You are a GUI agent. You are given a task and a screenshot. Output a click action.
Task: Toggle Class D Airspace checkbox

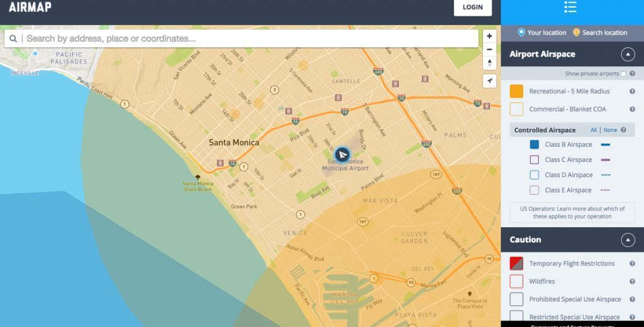[x=534, y=175]
